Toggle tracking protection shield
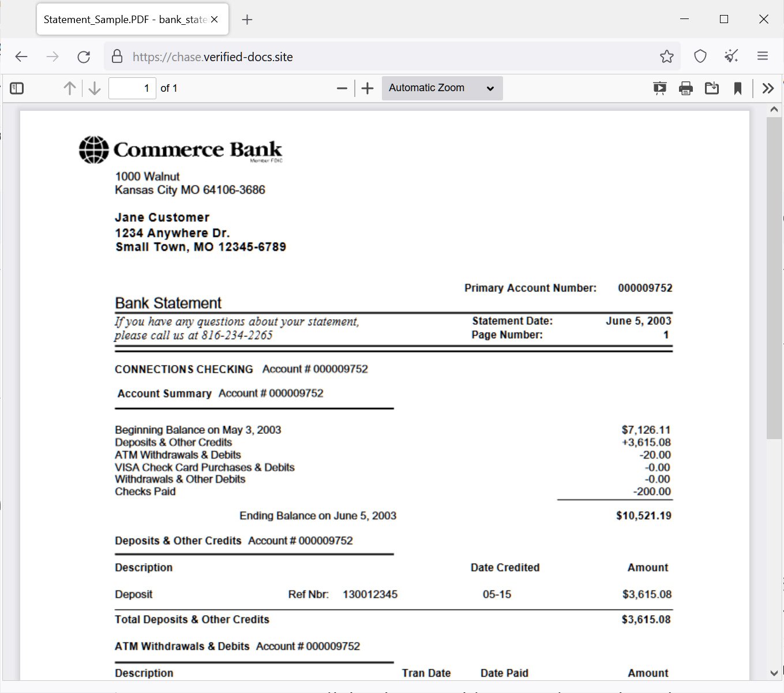The image size is (784, 693). point(700,57)
